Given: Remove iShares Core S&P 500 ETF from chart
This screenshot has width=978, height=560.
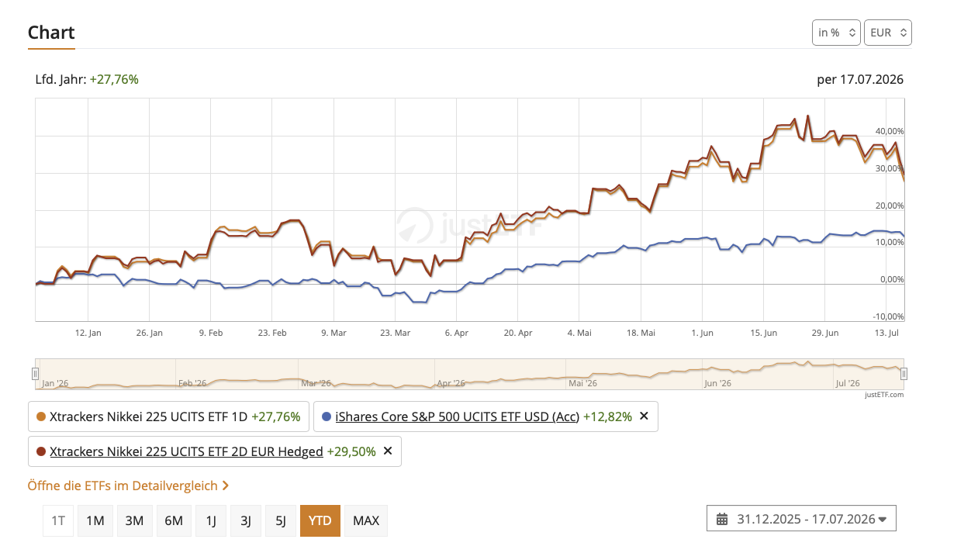Looking at the screenshot, I should click(x=643, y=417).
